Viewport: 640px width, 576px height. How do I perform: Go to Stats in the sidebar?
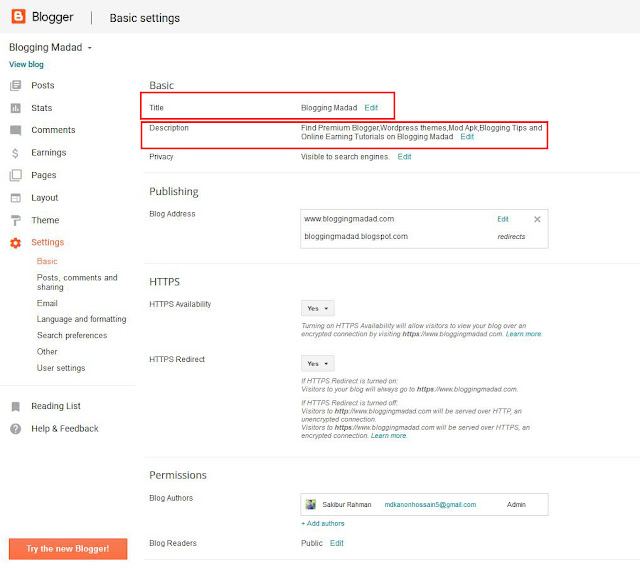pyautogui.click(x=42, y=108)
